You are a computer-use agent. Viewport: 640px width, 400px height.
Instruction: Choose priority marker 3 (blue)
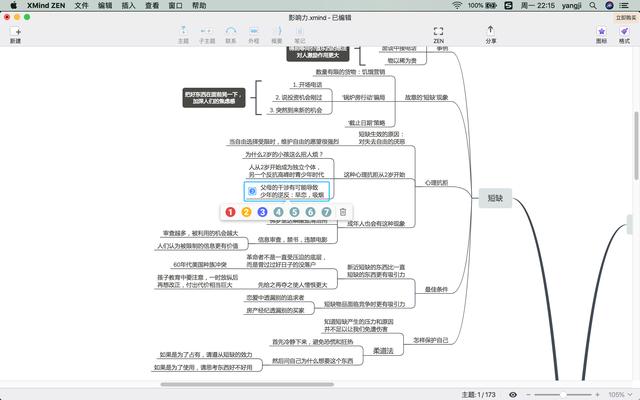pos(262,212)
